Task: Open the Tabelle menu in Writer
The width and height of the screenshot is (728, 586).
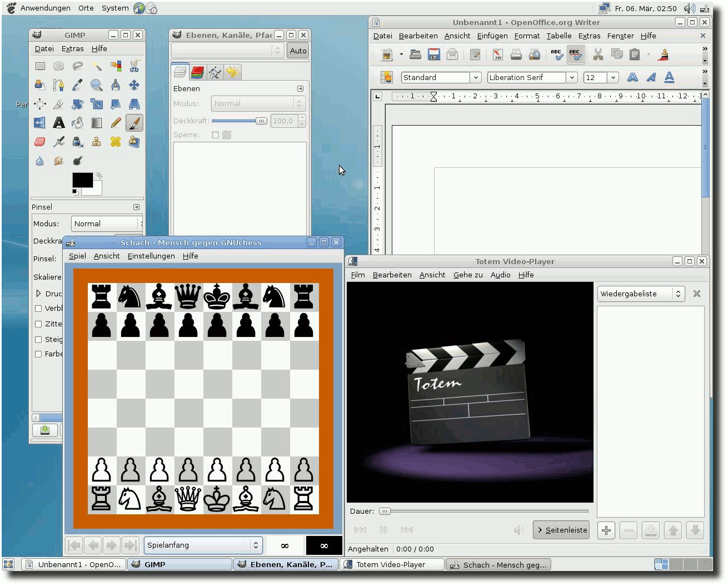Action: pos(559,36)
